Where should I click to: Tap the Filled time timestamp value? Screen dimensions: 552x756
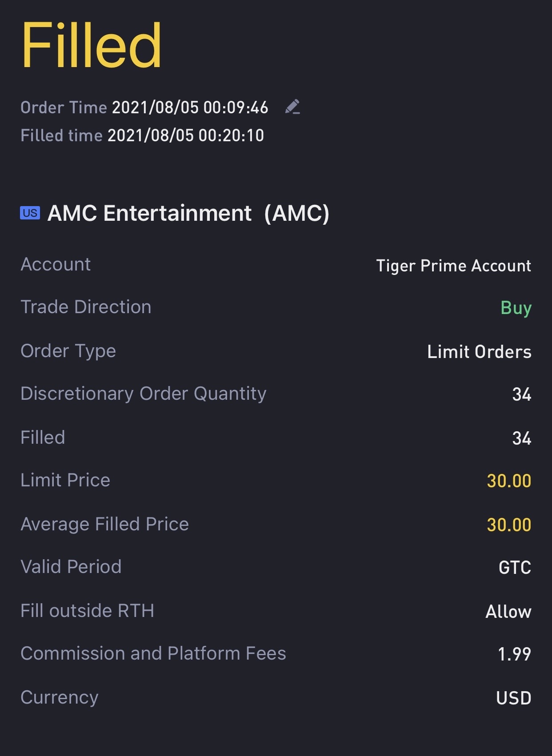186,135
